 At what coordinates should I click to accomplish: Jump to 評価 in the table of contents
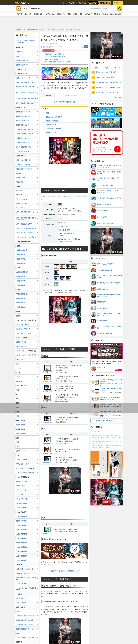coord(47,113)
